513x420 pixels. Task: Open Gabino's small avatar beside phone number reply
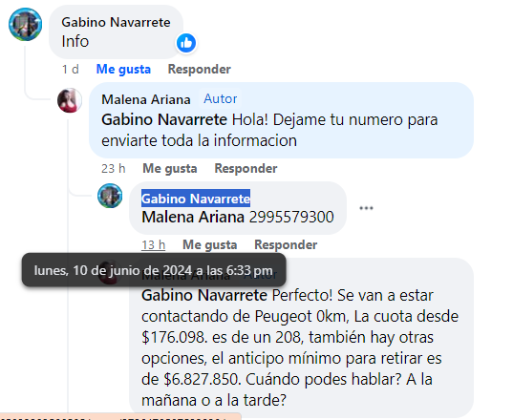(110, 196)
